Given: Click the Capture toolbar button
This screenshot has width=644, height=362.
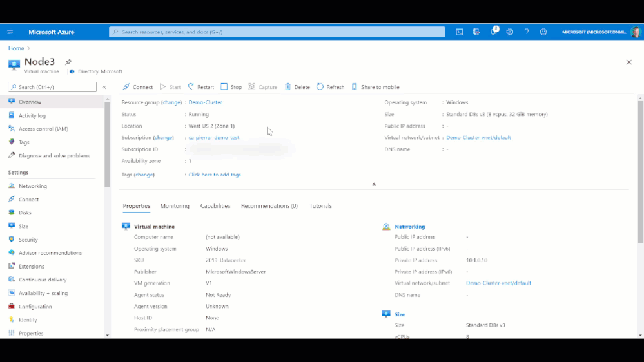Looking at the screenshot, I should click(x=263, y=86).
